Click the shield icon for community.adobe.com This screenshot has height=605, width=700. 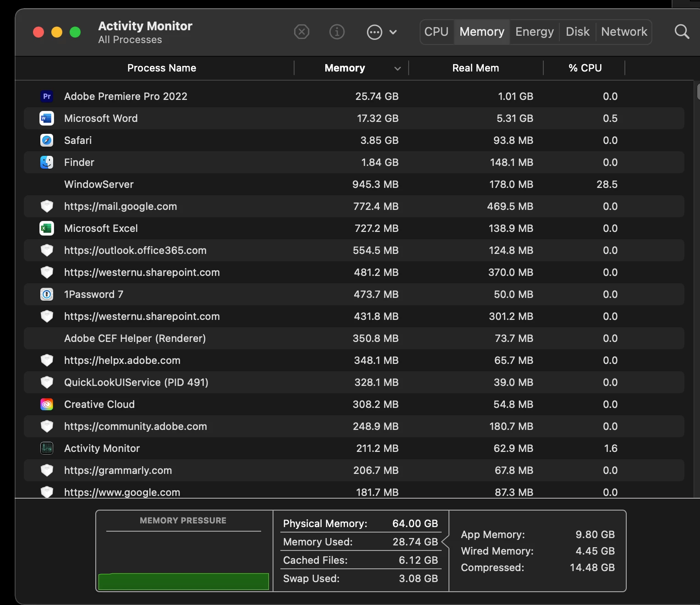tap(47, 426)
